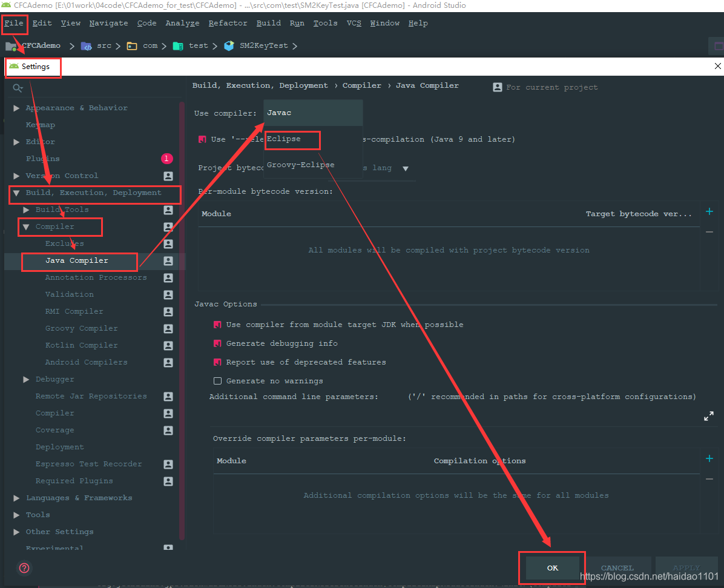Open the Edit menu
Viewport: 724px width, 588px height.
click(42, 23)
